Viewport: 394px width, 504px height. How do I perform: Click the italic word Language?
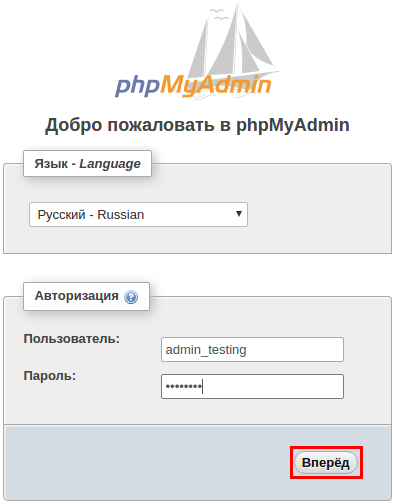[x=110, y=164]
